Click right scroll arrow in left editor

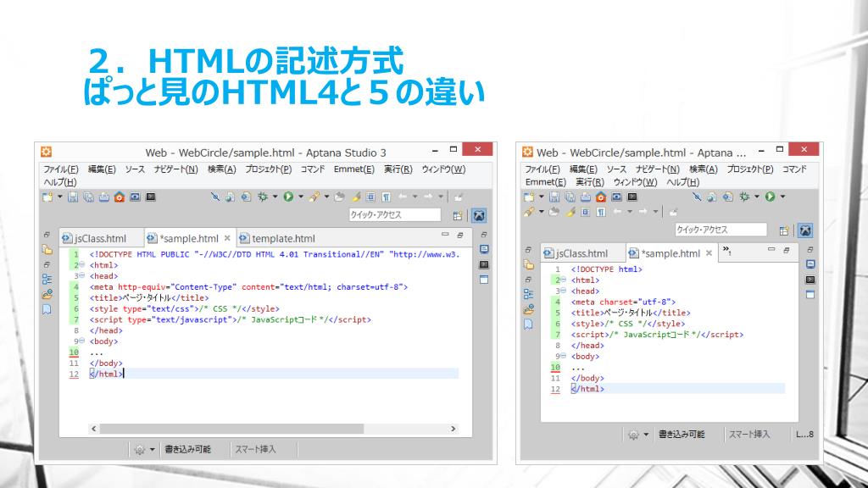(x=453, y=429)
